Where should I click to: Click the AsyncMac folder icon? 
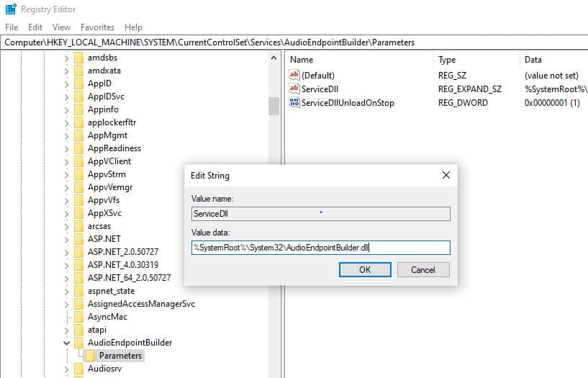click(x=78, y=317)
